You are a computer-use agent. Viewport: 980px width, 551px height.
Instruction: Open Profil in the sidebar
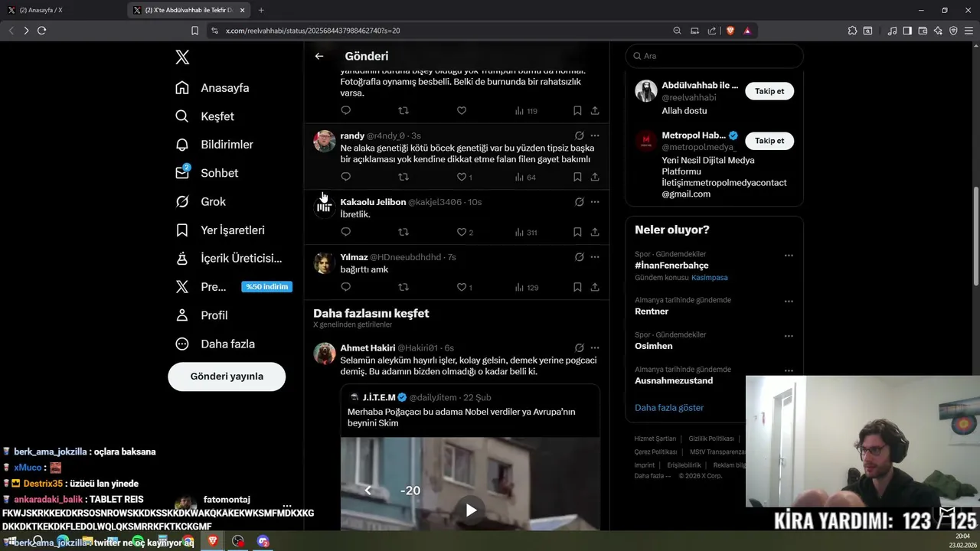tap(201, 315)
